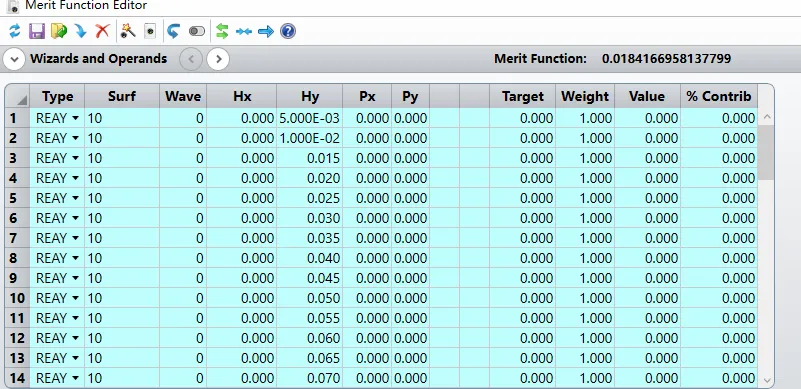Click scrollbar down arrow of operand table
Viewport: 801px width, 389px height.
tap(766, 380)
